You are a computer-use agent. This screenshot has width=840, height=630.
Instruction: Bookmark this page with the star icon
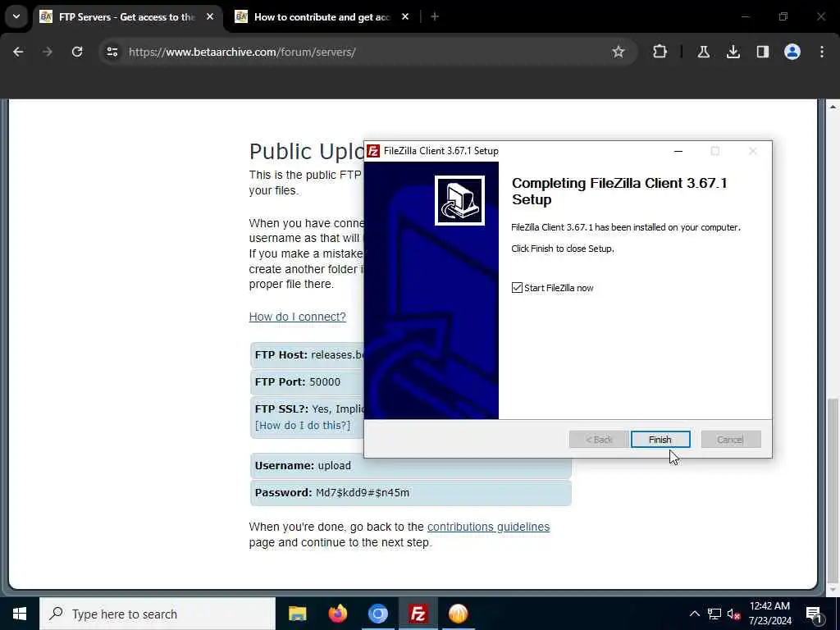(619, 52)
